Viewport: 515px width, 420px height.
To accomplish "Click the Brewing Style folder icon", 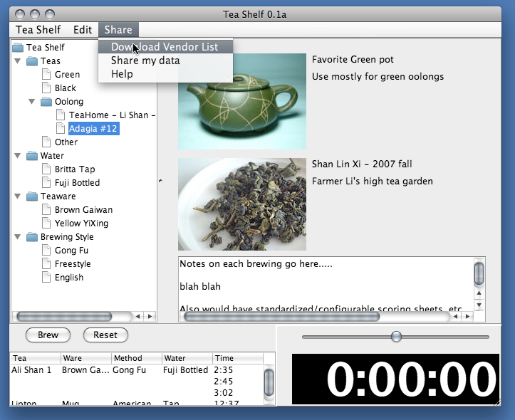I will [31, 237].
